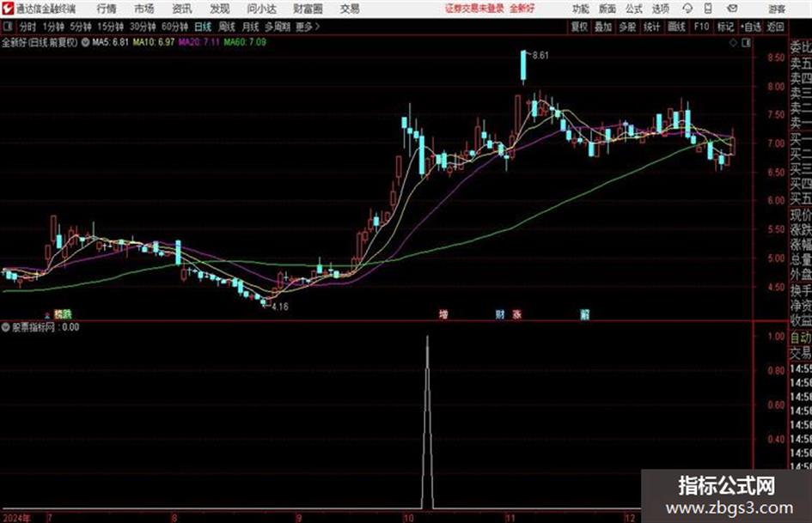Click the 财 event marker under chart
The image size is (812, 523).
[x=500, y=313]
